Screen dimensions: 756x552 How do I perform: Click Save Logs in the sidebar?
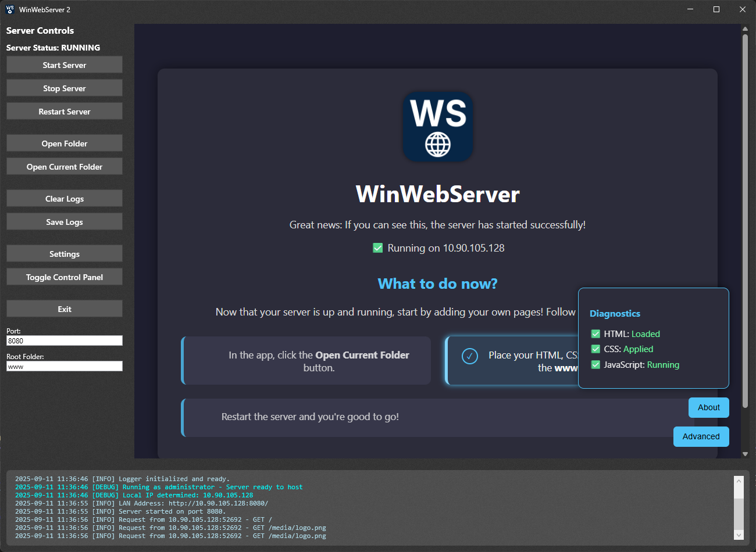pos(64,221)
